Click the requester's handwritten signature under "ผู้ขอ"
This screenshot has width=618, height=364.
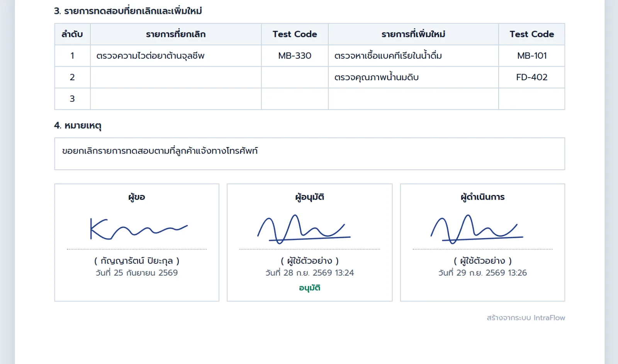139,229
